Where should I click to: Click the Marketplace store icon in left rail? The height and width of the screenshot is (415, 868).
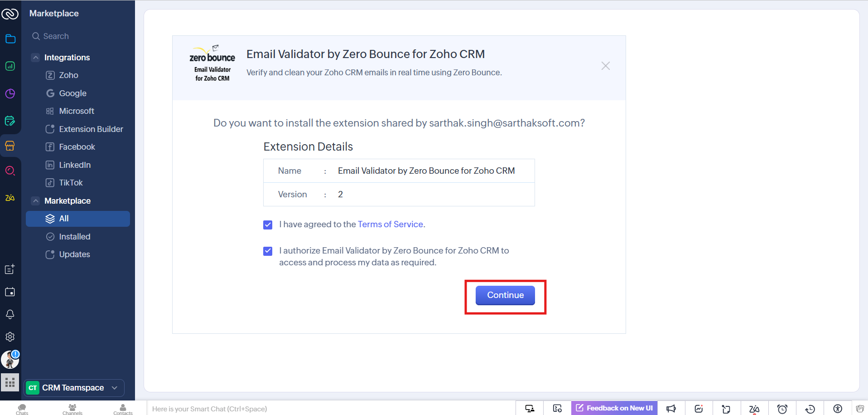(x=10, y=146)
